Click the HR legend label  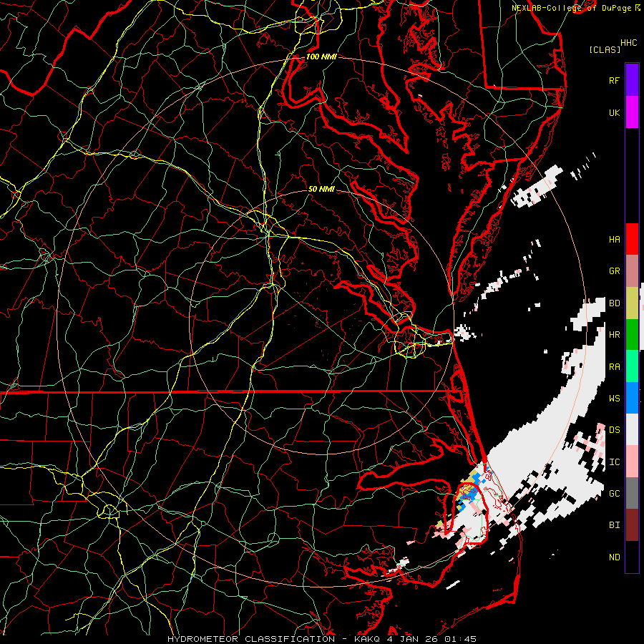[x=614, y=335]
